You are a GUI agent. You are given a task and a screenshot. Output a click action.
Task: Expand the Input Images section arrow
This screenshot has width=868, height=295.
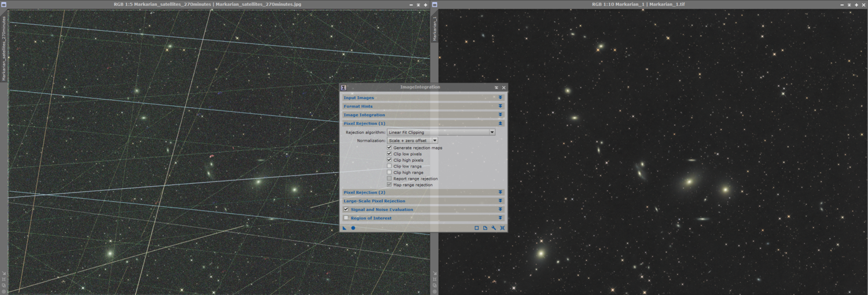coord(501,97)
